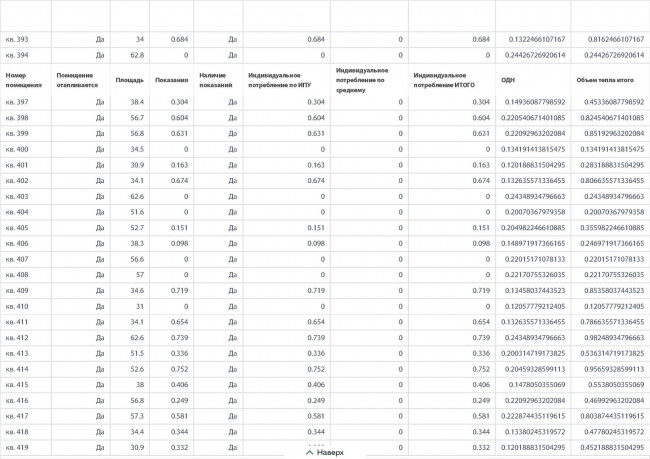Select the cell "кв. 408"

coord(17,275)
